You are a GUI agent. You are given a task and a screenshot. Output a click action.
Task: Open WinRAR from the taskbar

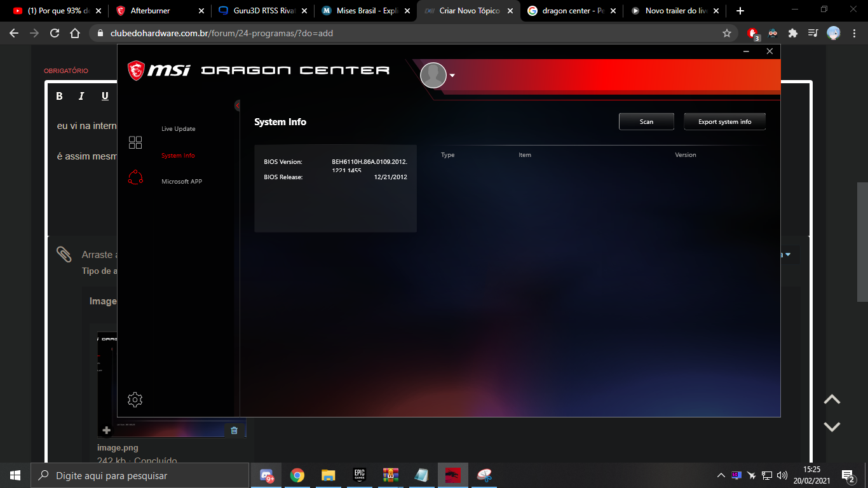pos(390,475)
